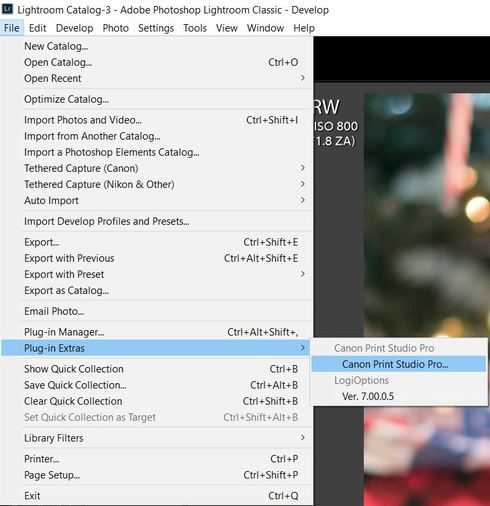Expand the Open Recent submenu

point(157,78)
